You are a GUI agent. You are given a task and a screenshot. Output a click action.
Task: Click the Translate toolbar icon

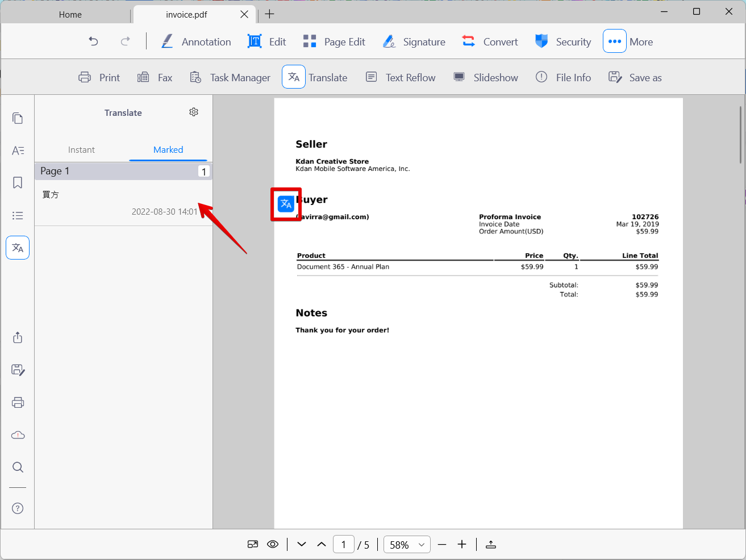tap(294, 77)
